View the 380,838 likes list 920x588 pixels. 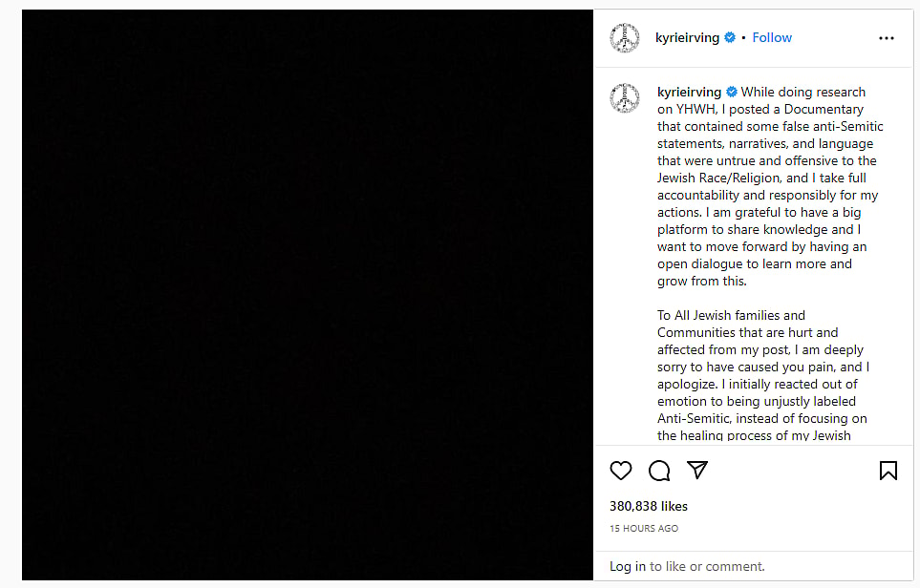pos(649,506)
